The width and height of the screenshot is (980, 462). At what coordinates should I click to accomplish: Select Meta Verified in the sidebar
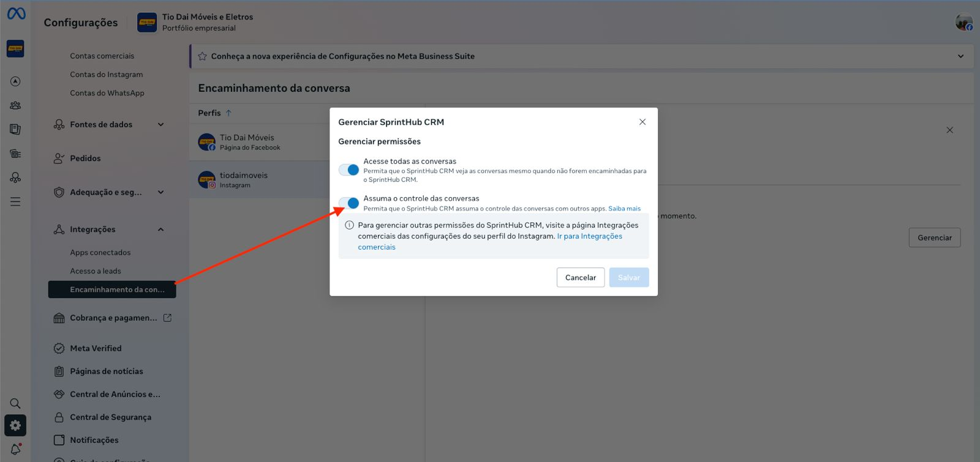[x=96, y=348]
